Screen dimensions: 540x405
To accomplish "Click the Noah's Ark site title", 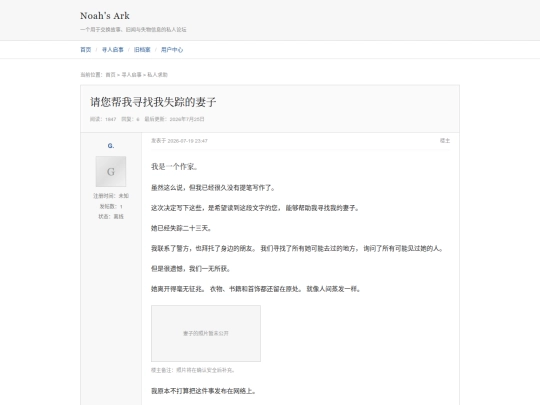I will (105, 15).
